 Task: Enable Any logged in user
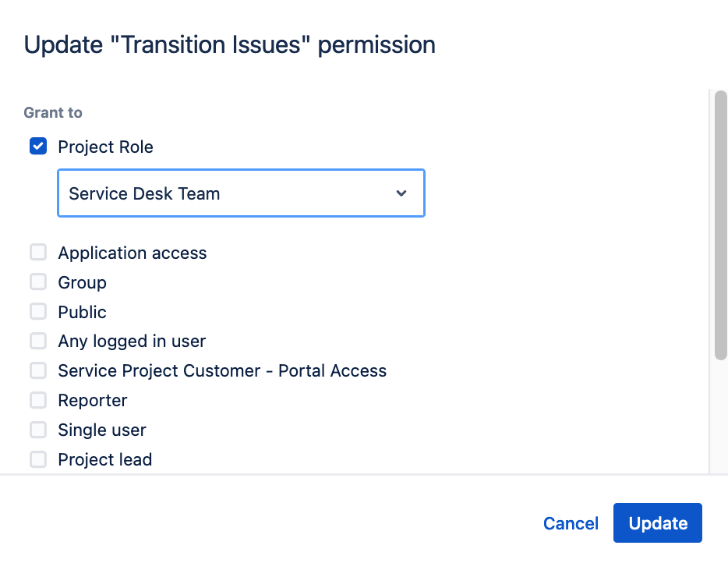38,341
